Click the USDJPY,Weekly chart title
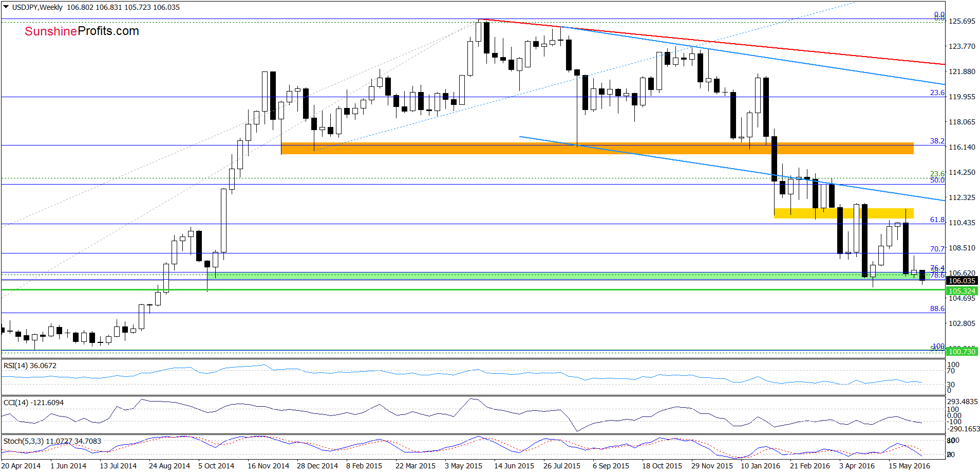 tap(37, 7)
